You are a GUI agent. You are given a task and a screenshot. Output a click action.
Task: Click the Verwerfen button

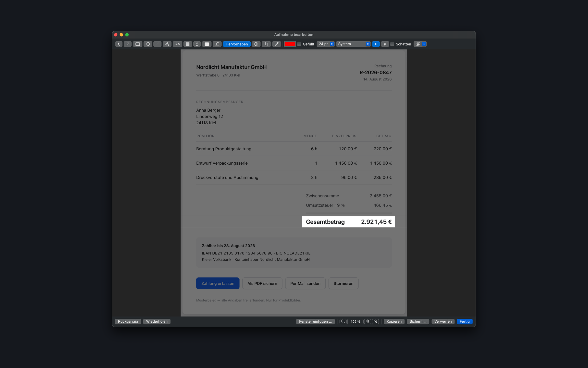tap(443, 321)
